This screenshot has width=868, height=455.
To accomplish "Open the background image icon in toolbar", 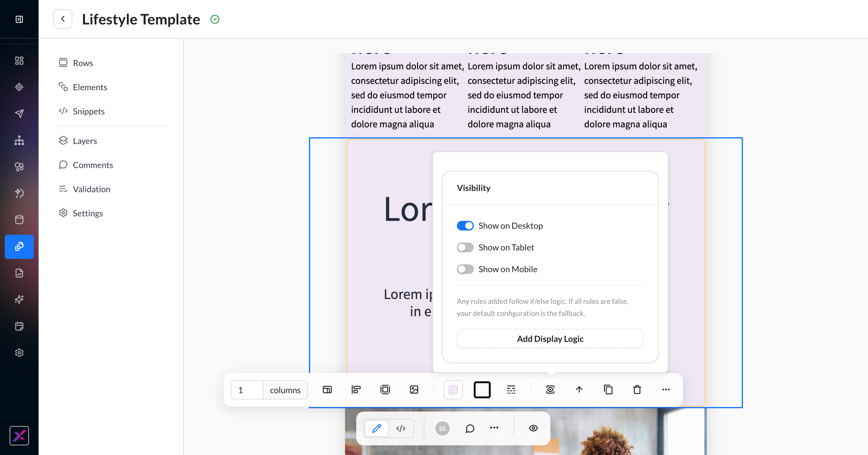I will [414, 390].
